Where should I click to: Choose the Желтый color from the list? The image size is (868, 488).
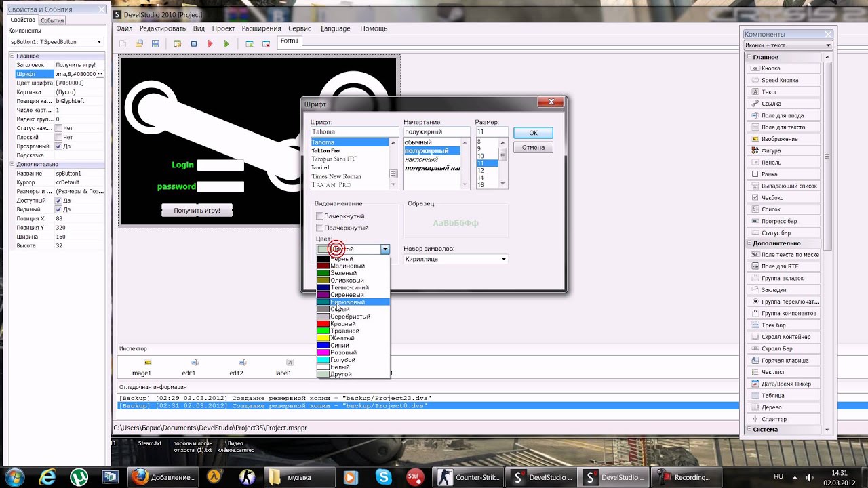click(353, 338)
